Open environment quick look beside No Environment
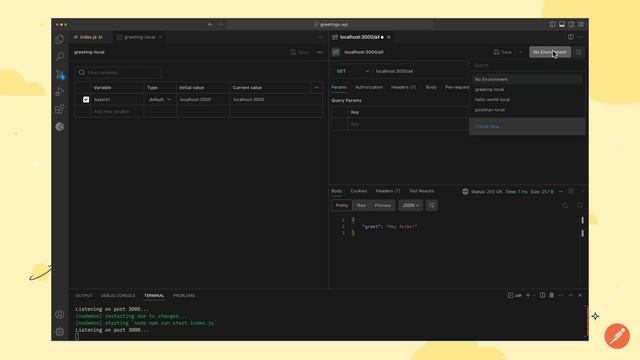Image resolution: width=640 pixels, height=360 pixels. tap(578, 52)
